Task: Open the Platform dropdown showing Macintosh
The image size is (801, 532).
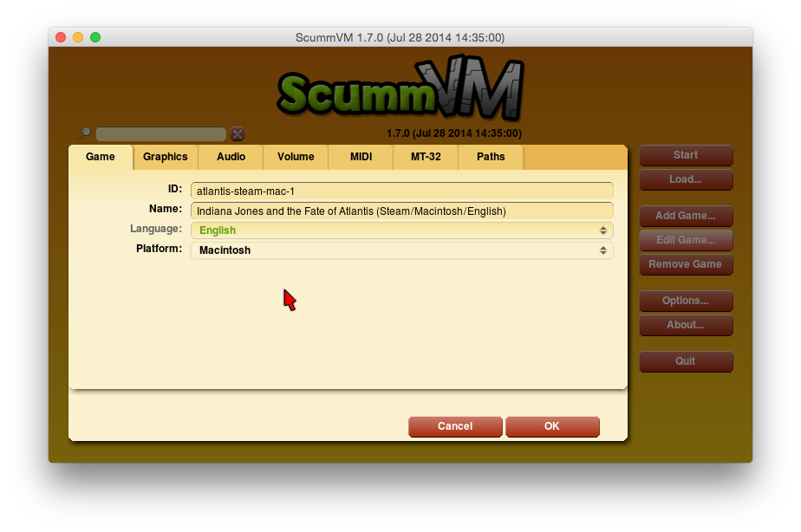Action: [x=402, y=250]
